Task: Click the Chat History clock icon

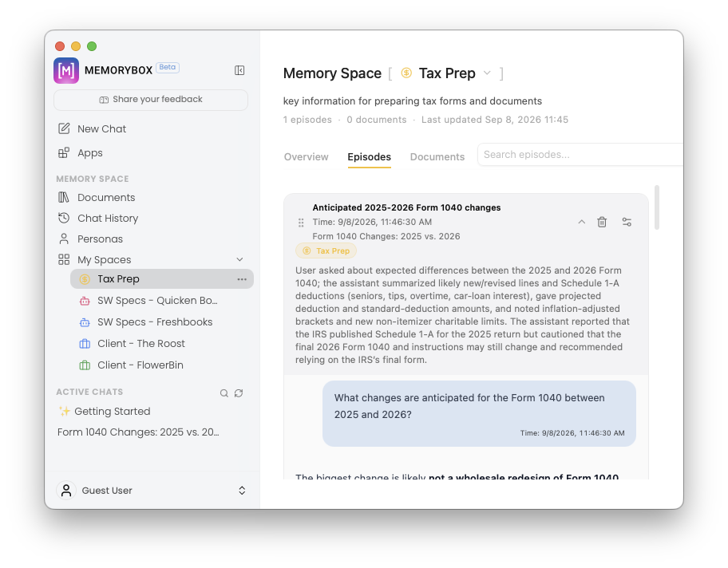Action: tap(64, 218)
